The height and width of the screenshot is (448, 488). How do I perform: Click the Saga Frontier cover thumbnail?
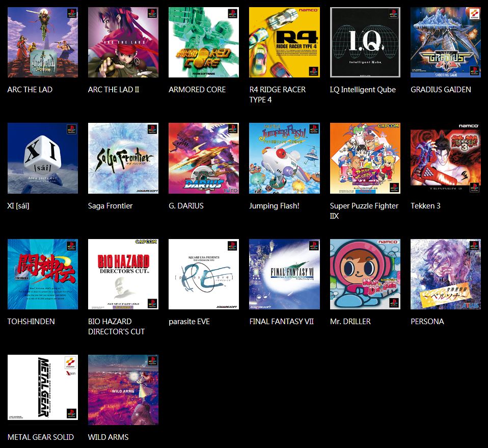tap(123, 158)
